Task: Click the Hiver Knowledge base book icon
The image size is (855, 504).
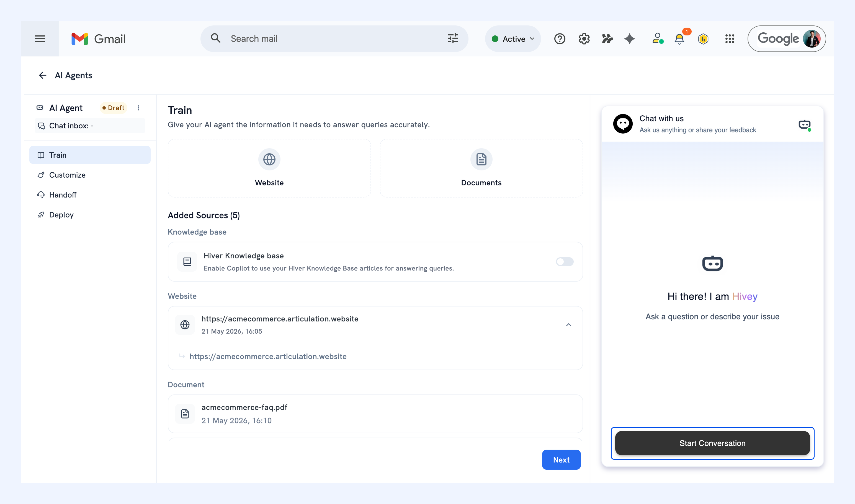Action: (187, 261)
